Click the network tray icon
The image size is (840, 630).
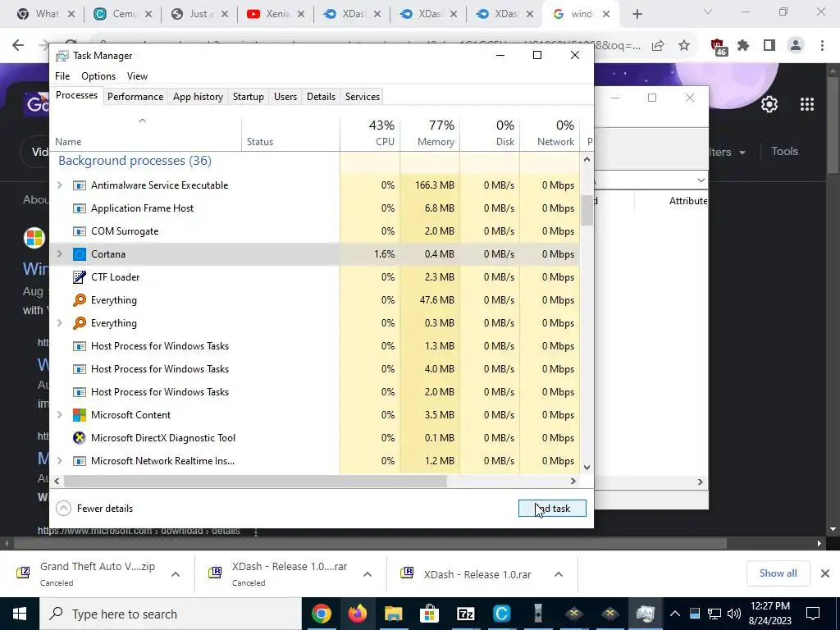pos(714,614)
